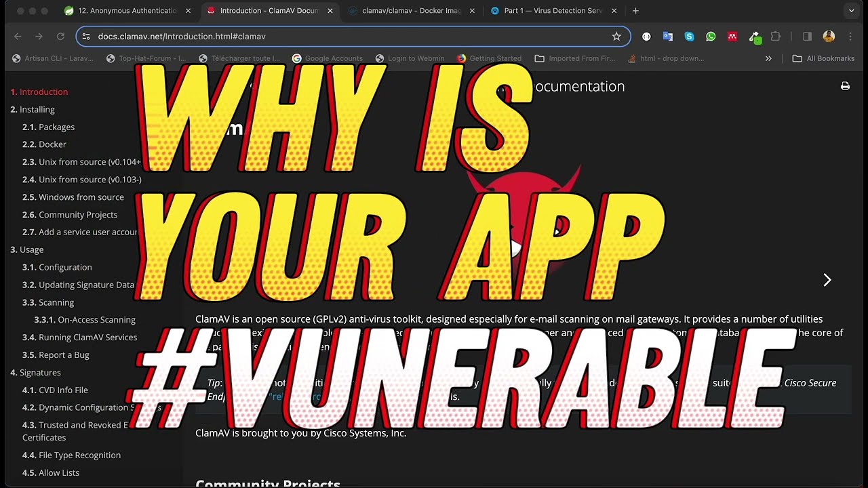Go back using browser back arrow

(x=18, y=37)
